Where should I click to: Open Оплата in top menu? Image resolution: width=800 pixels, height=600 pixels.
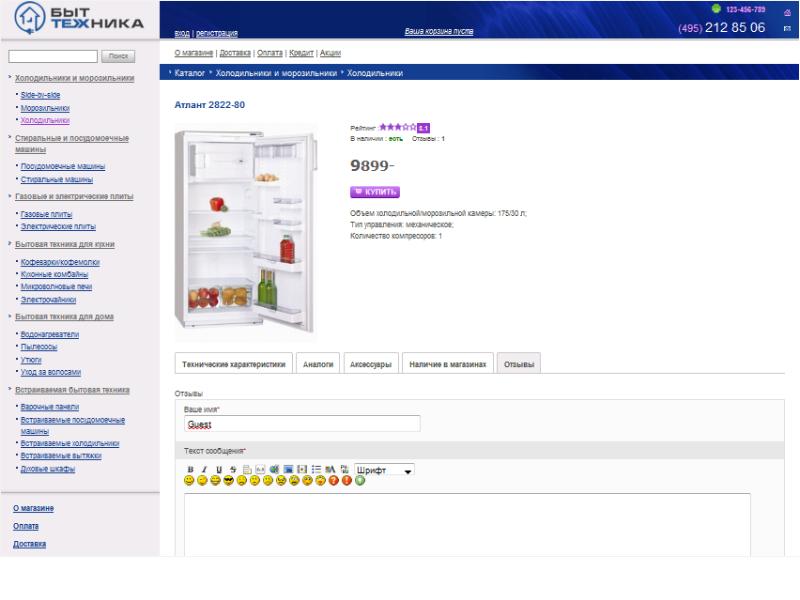click(x=270, y=53)
